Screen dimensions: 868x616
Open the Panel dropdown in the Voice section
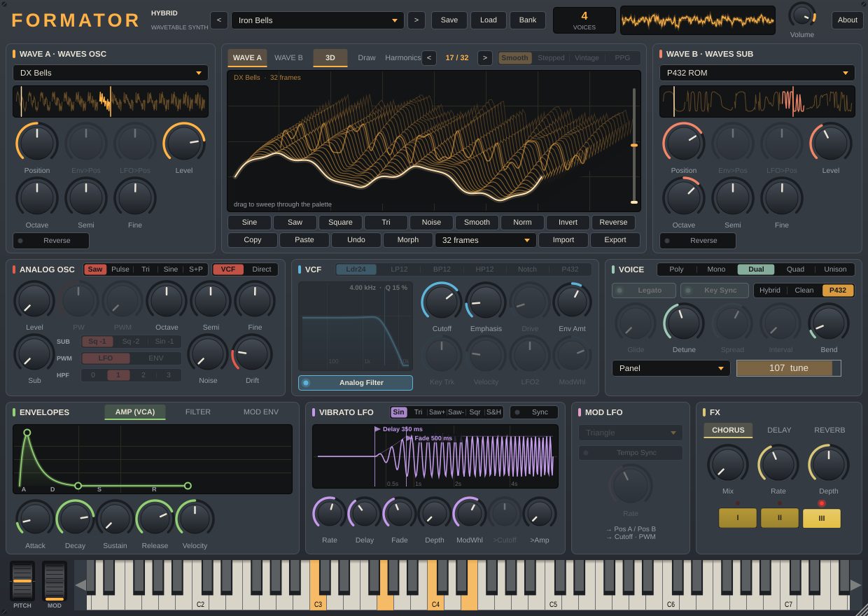[671, 368]
